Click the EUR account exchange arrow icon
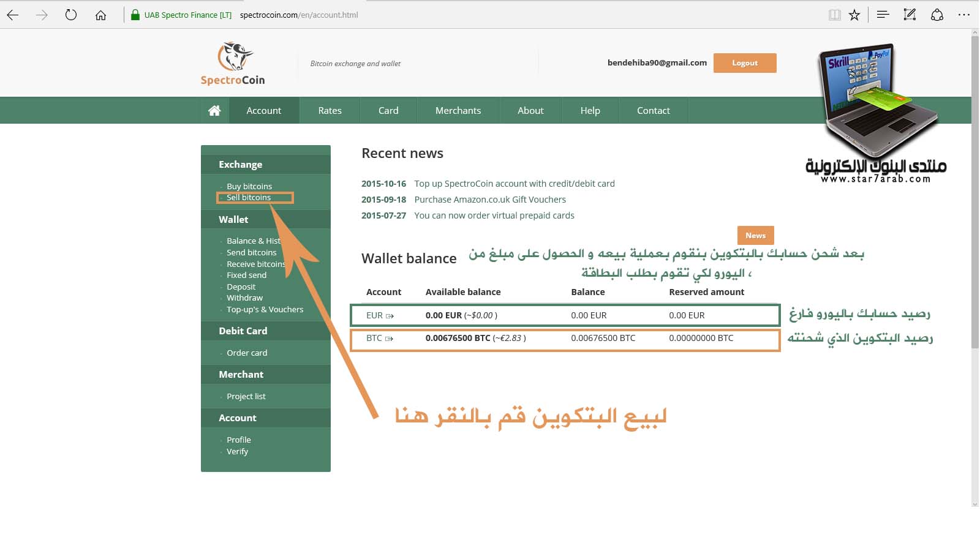The image size is (980, 551). pyautogui.click(x=390, y=316)
